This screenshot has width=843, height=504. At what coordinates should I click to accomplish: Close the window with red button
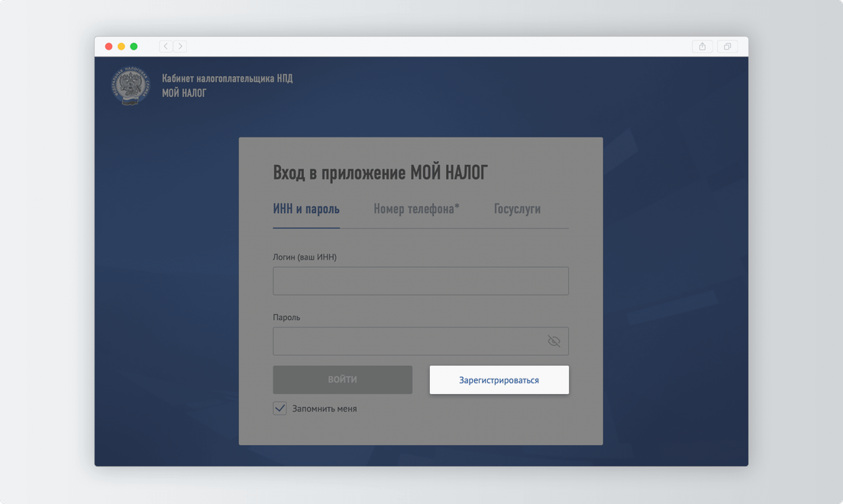pos(108,47)
